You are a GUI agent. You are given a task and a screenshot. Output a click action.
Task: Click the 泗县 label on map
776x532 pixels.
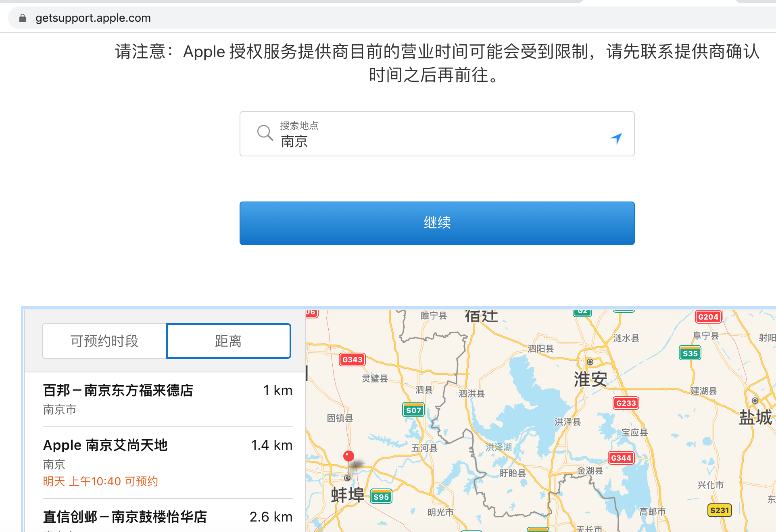pyautogui.click(x=424, y=390)
